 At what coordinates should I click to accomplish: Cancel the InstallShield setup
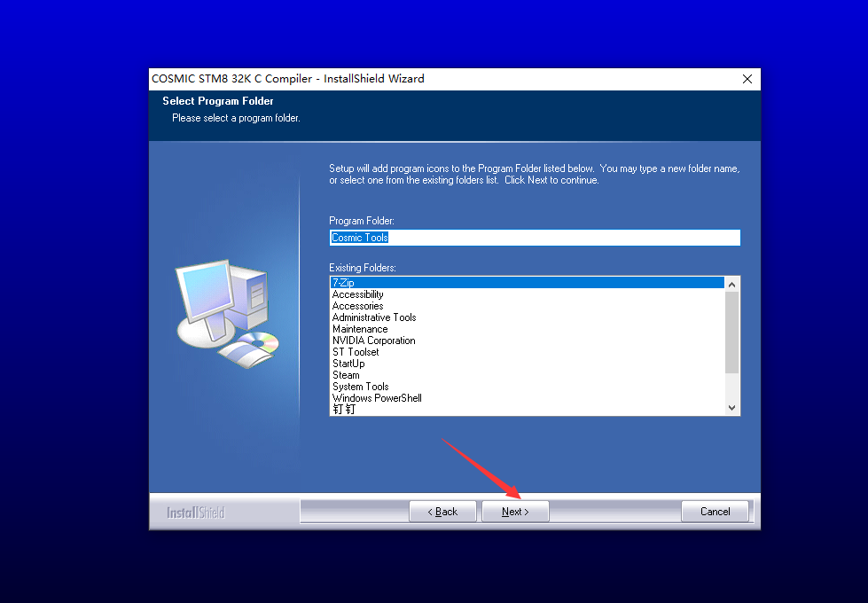(715, 511)
